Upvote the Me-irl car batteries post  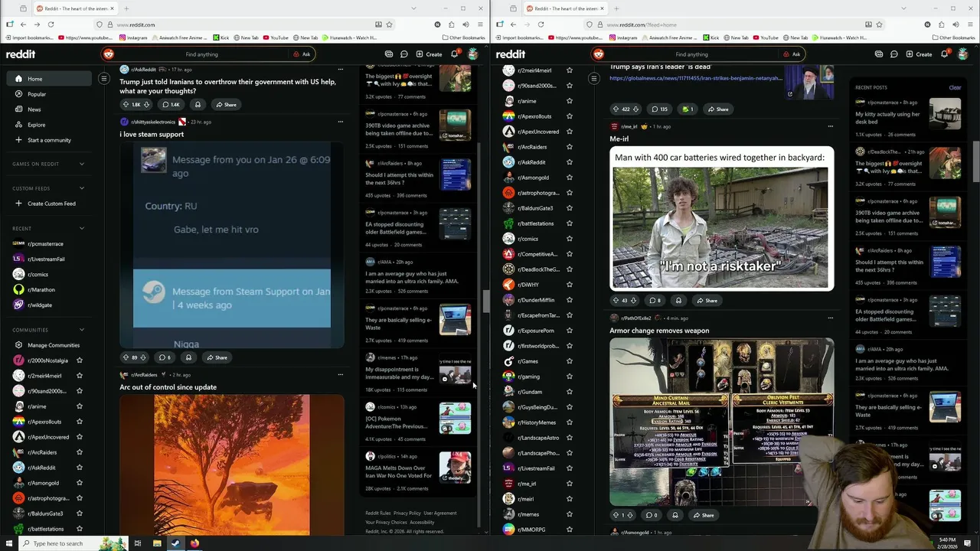(616, 301)
